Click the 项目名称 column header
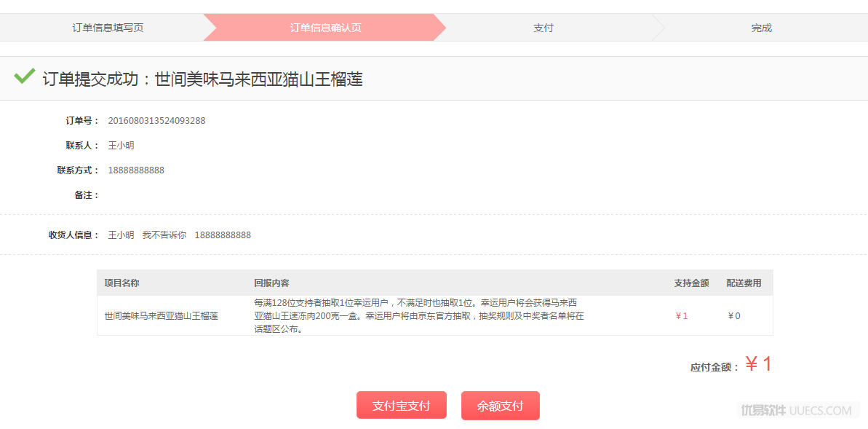868x429 pixels. point(122,283)
